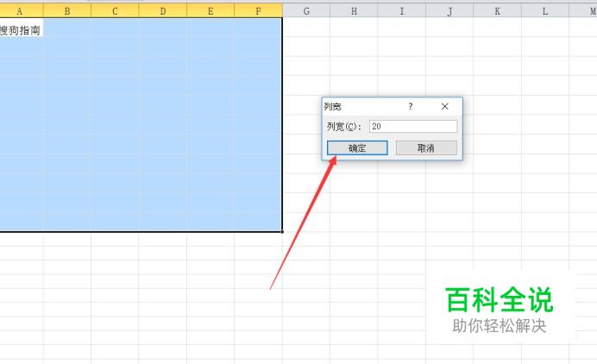Select column C header
597x364 pixels.
coord(115,11)
